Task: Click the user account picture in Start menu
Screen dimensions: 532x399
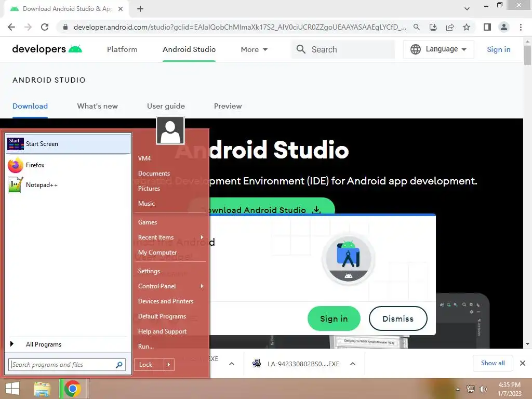Action: (x=170, y=130)
